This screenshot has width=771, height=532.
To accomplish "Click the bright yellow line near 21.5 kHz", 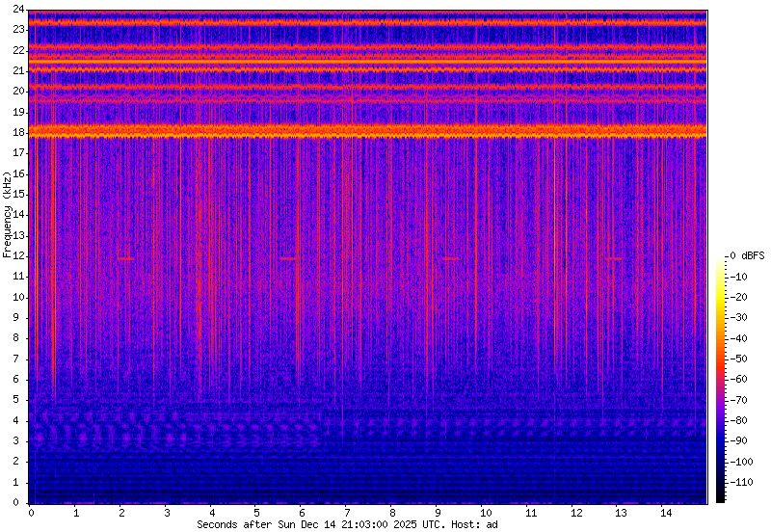I will 366,61.
